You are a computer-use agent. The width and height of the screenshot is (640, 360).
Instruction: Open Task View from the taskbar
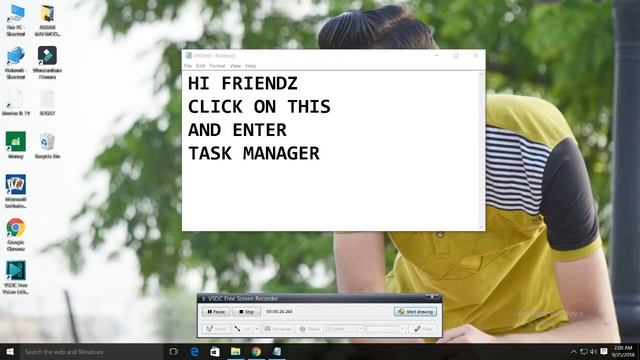tap(173, 351)
